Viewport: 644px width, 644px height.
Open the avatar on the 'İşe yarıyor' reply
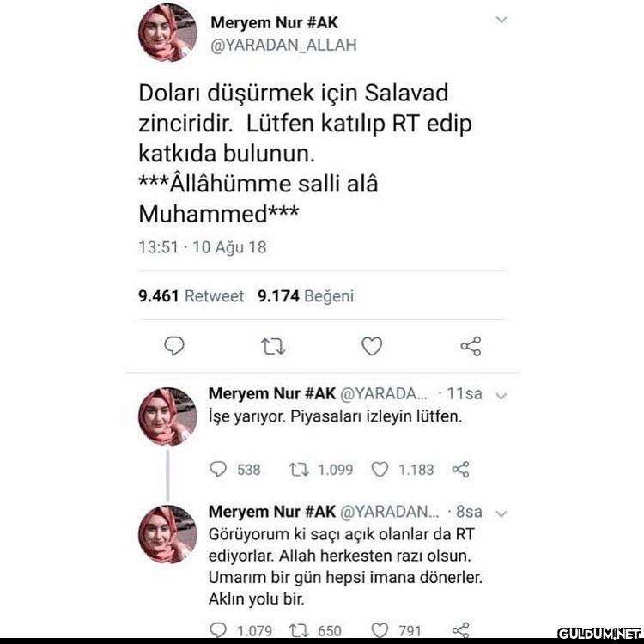(167, 416)
